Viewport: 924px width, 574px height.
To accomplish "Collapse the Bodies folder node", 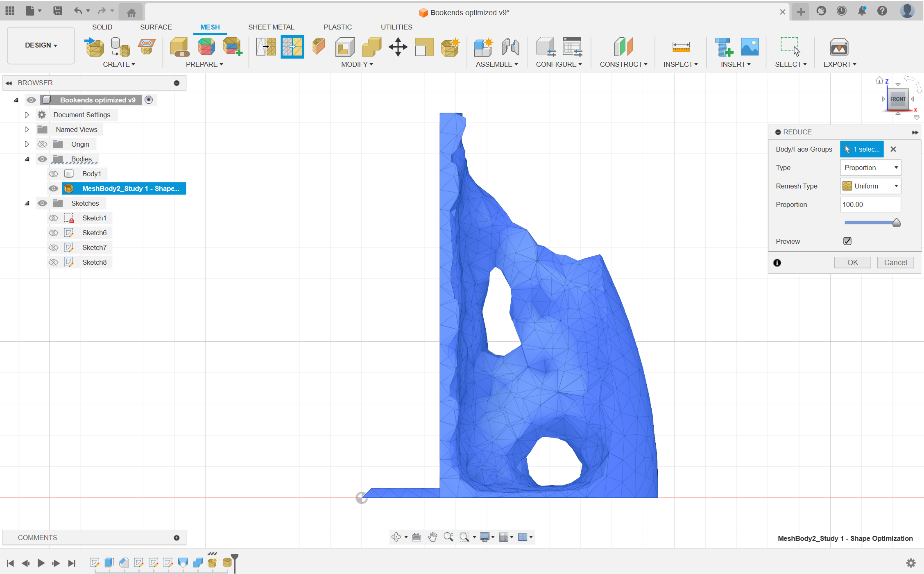I will click(27, 159).
